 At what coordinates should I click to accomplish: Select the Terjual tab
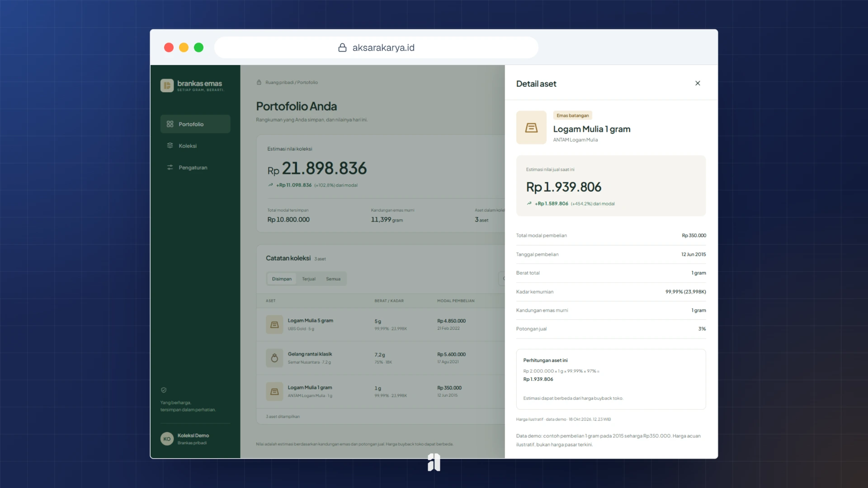[309, 279]
